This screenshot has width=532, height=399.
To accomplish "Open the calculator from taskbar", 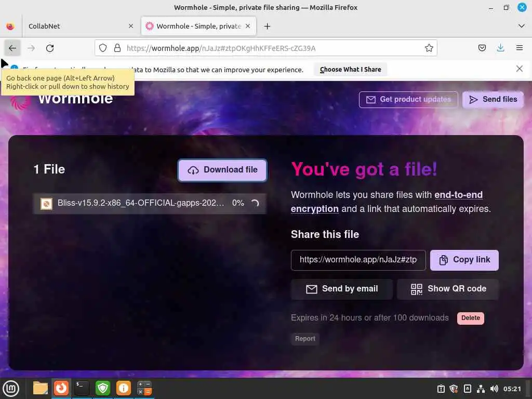I will (144, 388).
